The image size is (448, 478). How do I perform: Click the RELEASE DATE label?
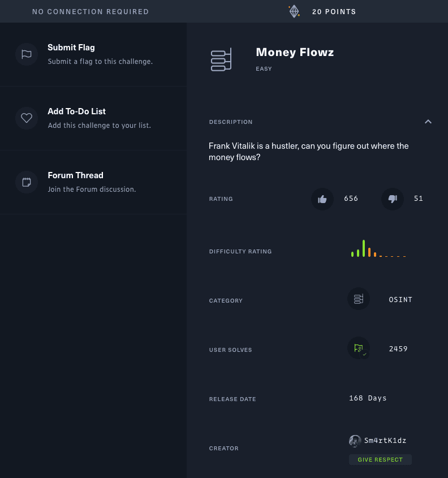pos(232,399)
